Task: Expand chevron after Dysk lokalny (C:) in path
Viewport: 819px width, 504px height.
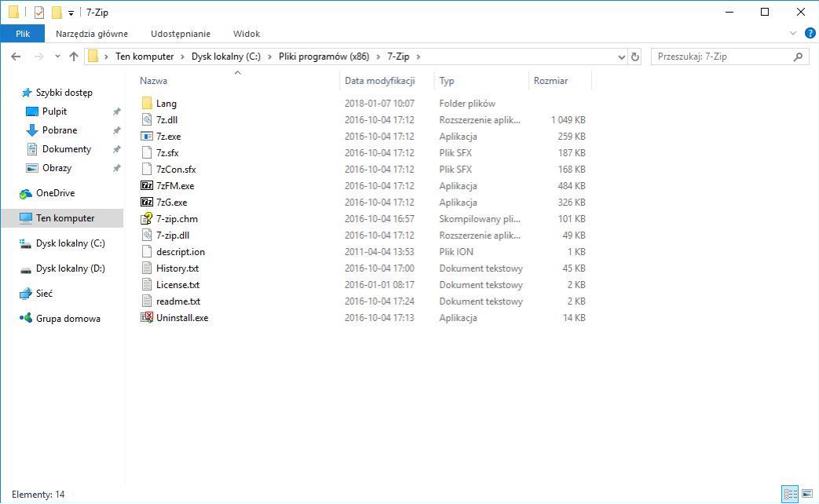Action: 270,57
